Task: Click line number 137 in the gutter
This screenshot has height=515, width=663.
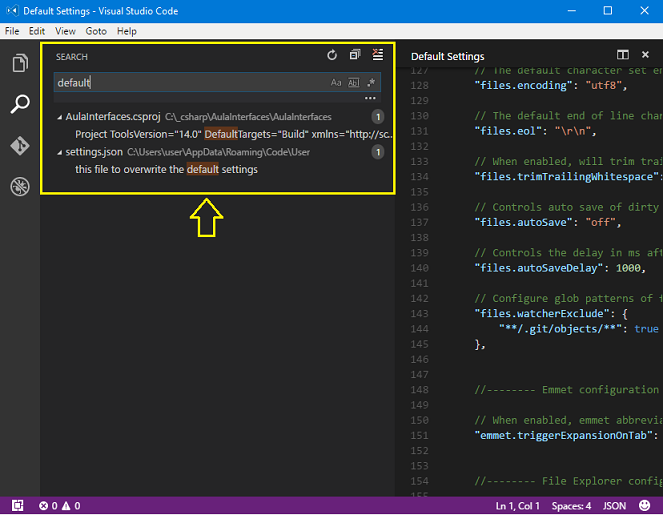Action: tap(419, 222)
